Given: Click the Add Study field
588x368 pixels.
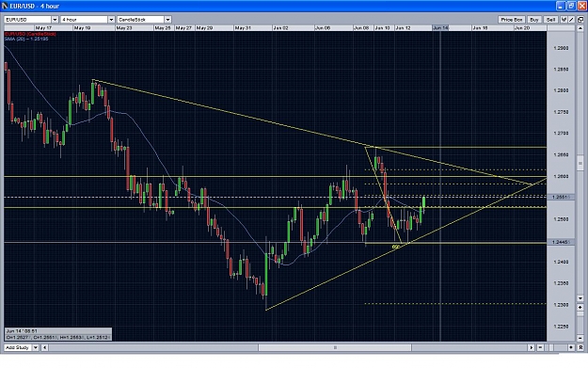Looking at the screenshot, I should click(x=18, y=347).
